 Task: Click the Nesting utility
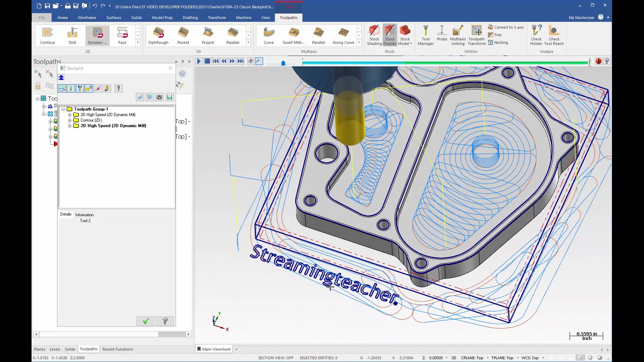click(498, 43)
